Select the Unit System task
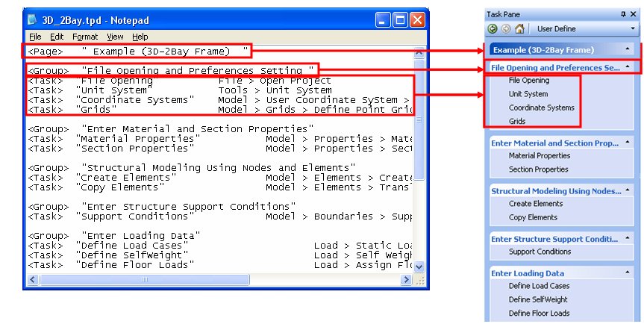 [x=528, y=94]
